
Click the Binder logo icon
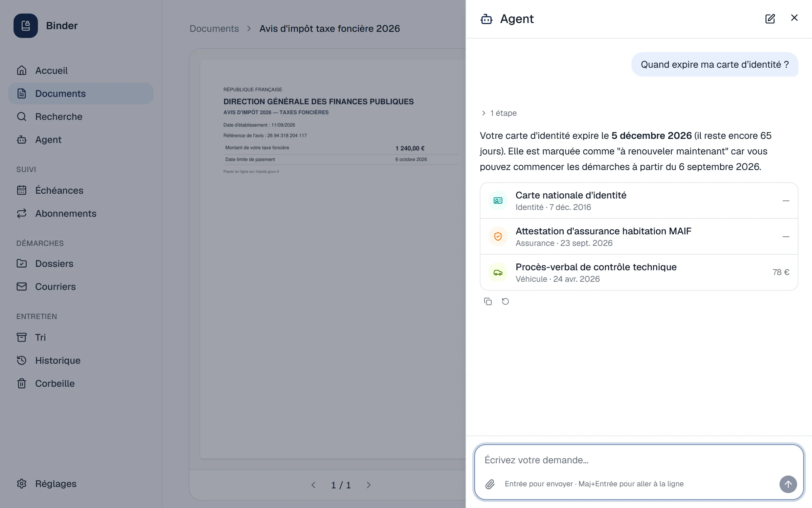(26, 26)
